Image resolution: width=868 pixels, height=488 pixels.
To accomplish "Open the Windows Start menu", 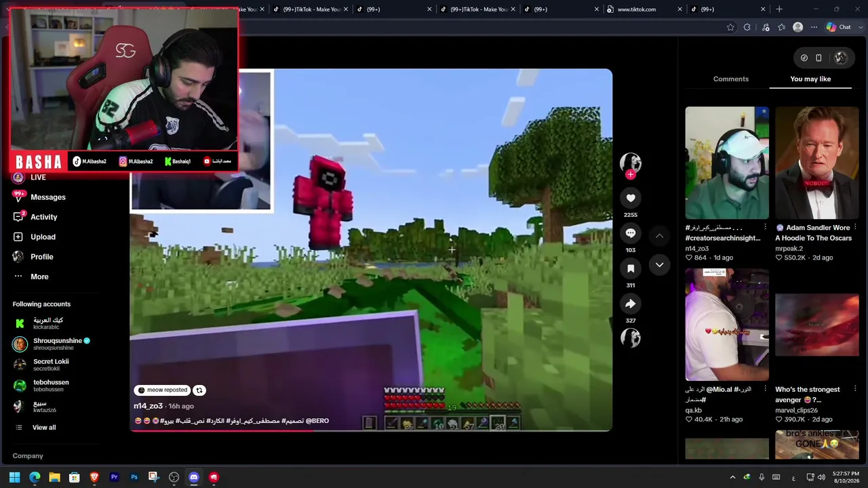I will coord(15,477).
